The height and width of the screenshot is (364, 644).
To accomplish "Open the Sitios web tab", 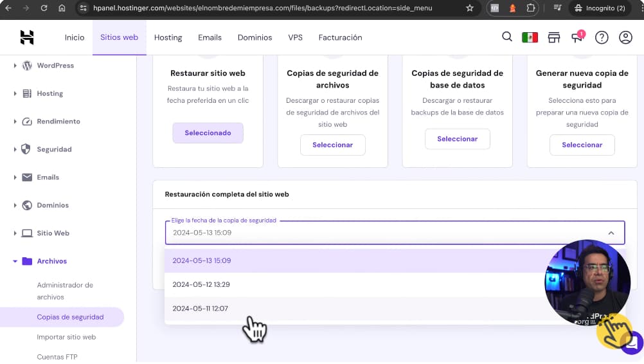I will point(119,37).
